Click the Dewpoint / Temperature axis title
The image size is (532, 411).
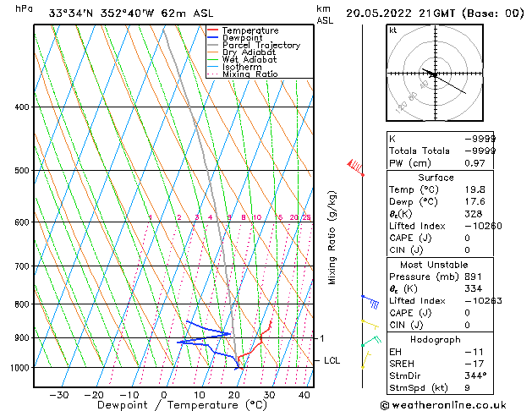182,405
